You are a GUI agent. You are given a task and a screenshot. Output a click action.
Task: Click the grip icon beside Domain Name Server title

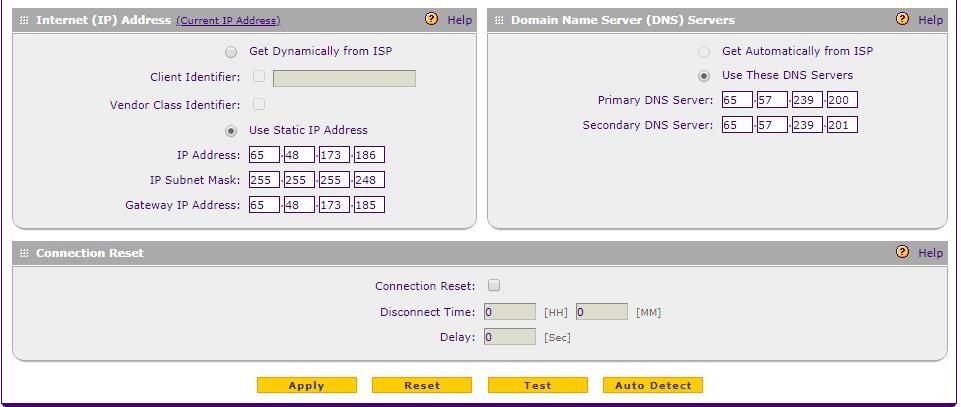[500, 20]
